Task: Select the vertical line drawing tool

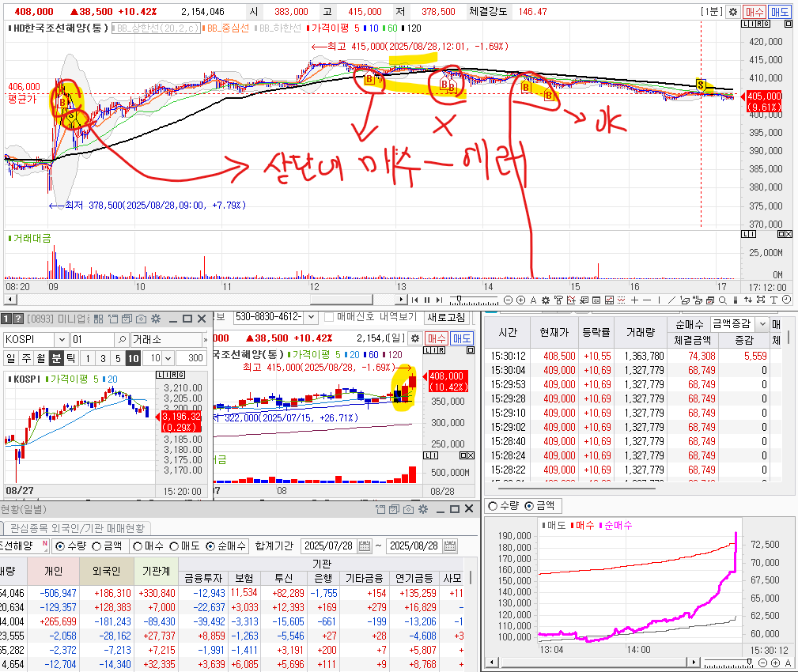Action: pyautogui.click(x=659, y=300)
